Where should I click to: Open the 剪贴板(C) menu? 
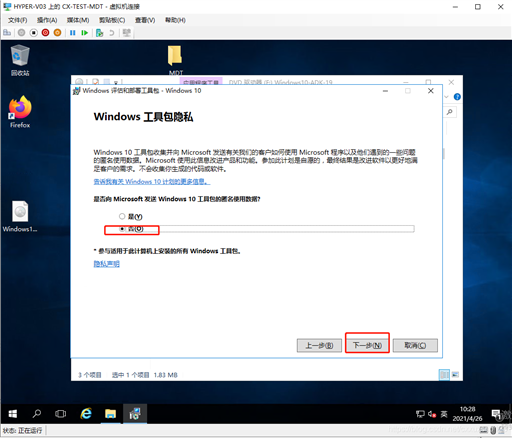(x=112, y=20)
